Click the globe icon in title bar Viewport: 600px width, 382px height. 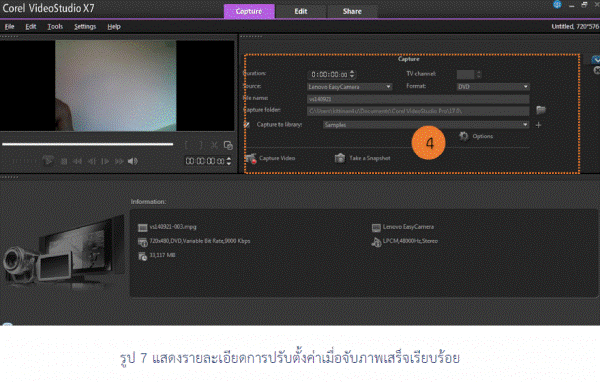tap(557, 5)
